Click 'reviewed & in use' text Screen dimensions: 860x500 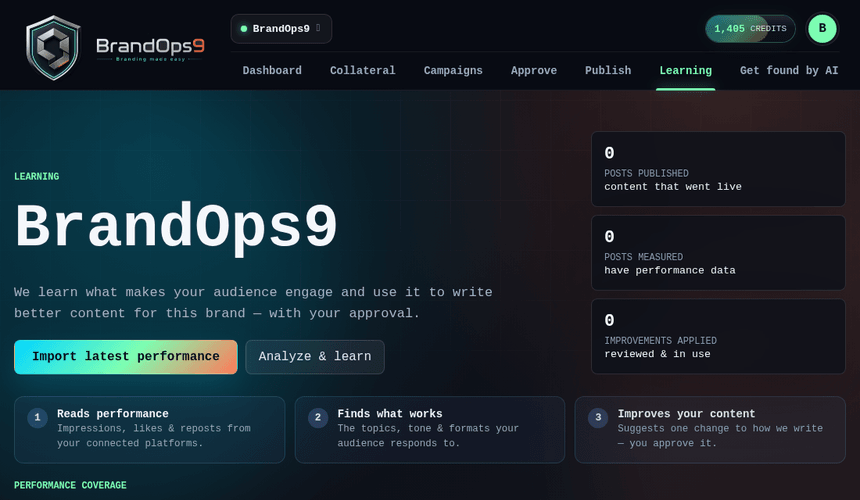(657, 354)
